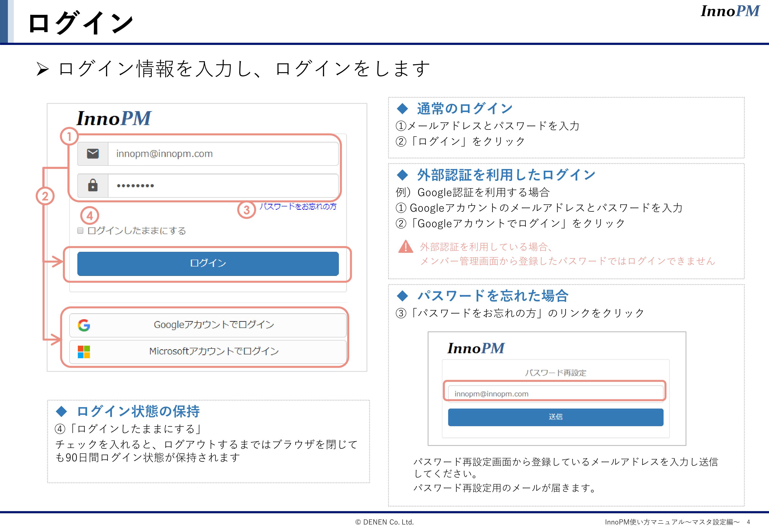The image size is (769, 532).
Task: Click the footer text InnoPM使い方マニュアル～マスタ設定編～
Action: 672,522
